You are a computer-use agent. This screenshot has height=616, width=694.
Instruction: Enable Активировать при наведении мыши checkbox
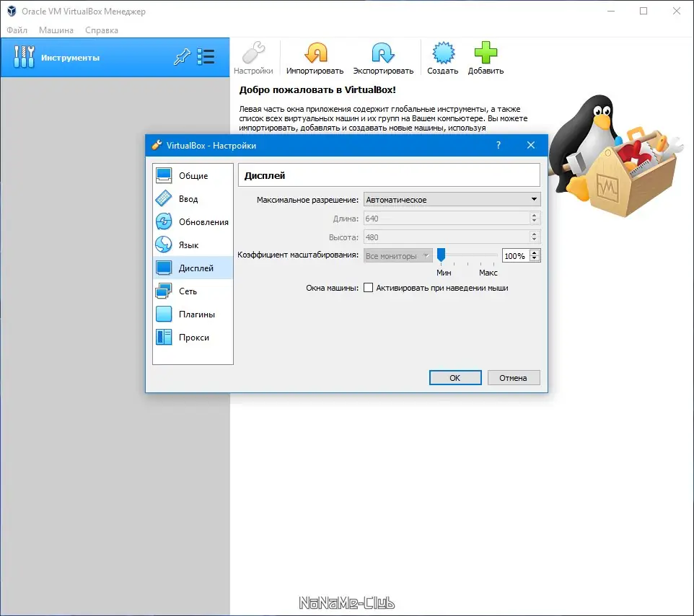(x=368, y=288)
